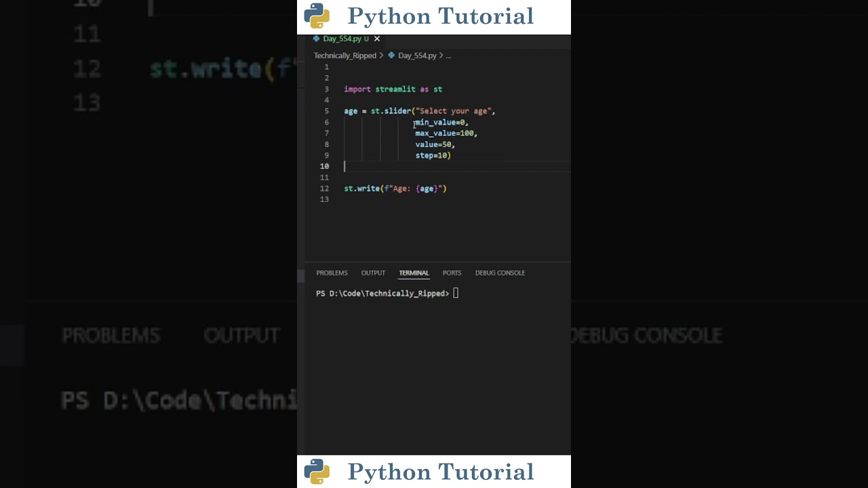This screenshot has height=488, width=868.
Task: Click line number 3 in the gutter
Action: click(x=326, y=89)
